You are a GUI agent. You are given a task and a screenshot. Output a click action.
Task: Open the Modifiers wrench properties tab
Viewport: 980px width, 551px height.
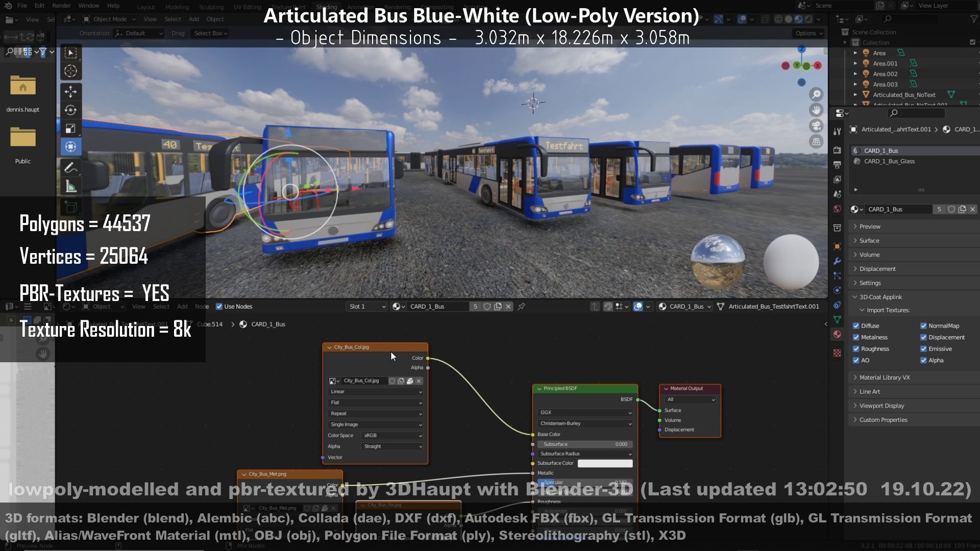837,261
